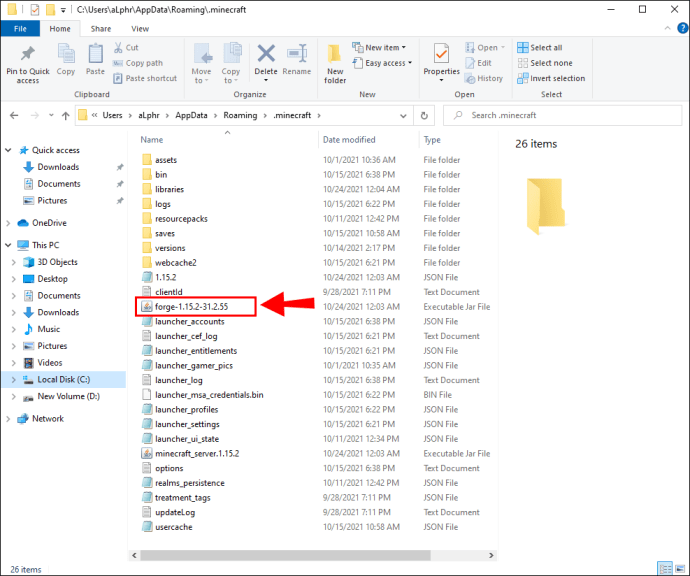Select the launcher_profiles JSON file

click(x=186, y=410)
